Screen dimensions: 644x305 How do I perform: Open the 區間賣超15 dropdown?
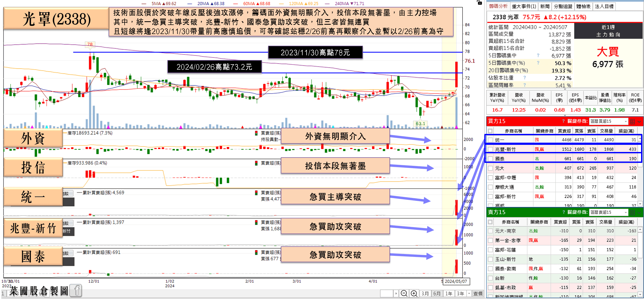pos(608,213)
